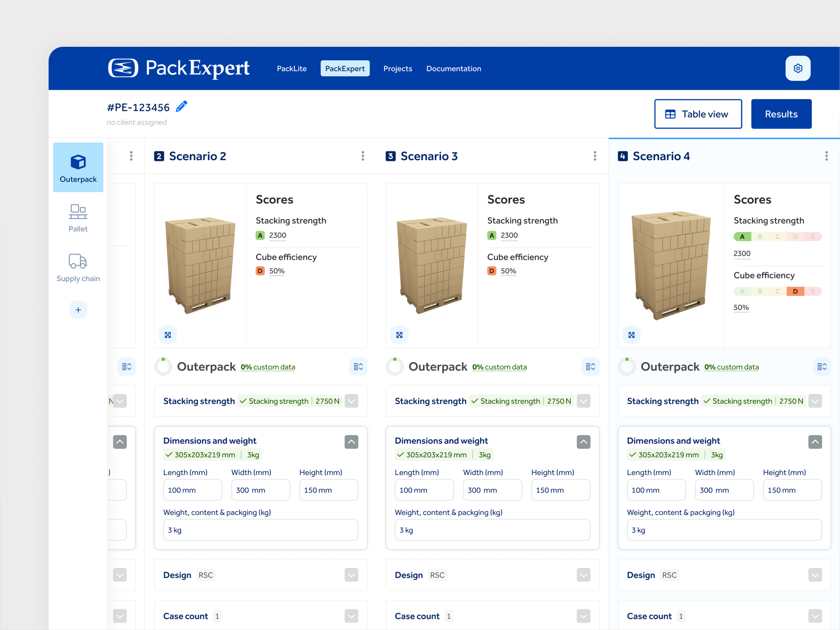Open PackLite tab
The width and height of the screenshot is (840, 630).
(x=292, y=69)
